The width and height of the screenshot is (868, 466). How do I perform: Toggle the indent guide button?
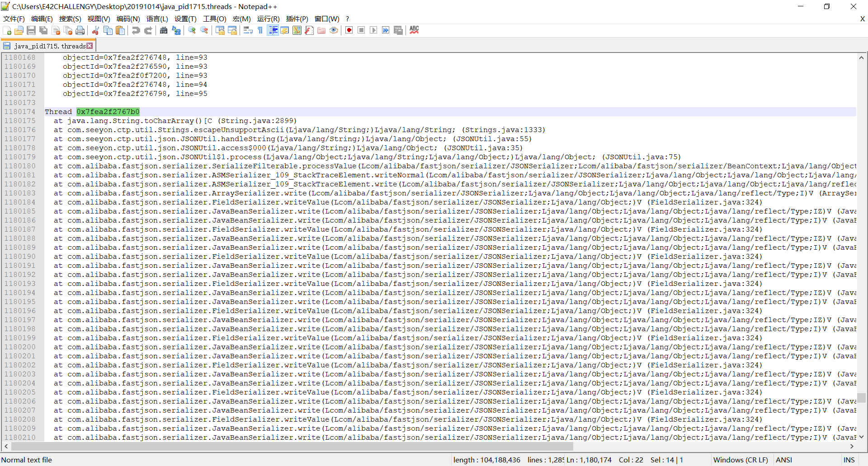273,30
